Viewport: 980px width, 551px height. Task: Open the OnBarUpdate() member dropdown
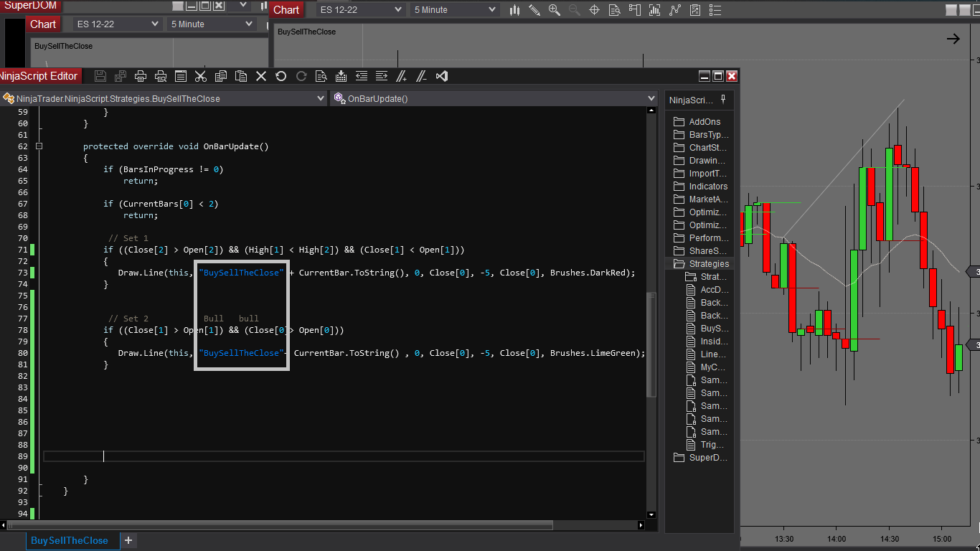[494, 99]
